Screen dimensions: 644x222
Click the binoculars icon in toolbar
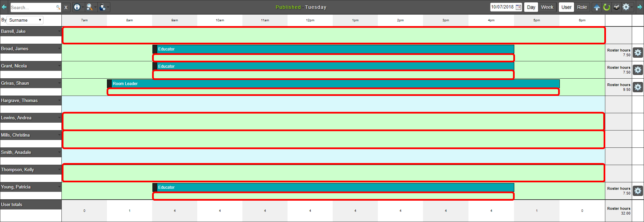617,7
